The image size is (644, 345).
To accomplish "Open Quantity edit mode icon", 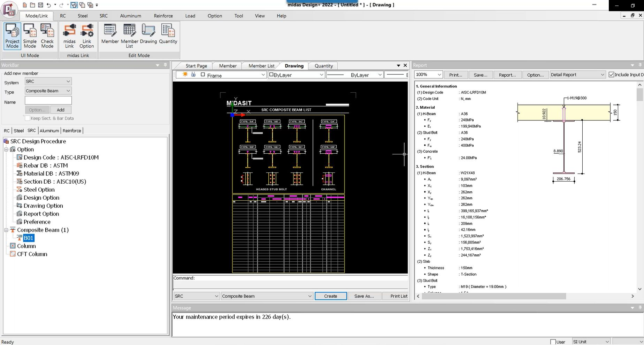I will tap(168, 34).
